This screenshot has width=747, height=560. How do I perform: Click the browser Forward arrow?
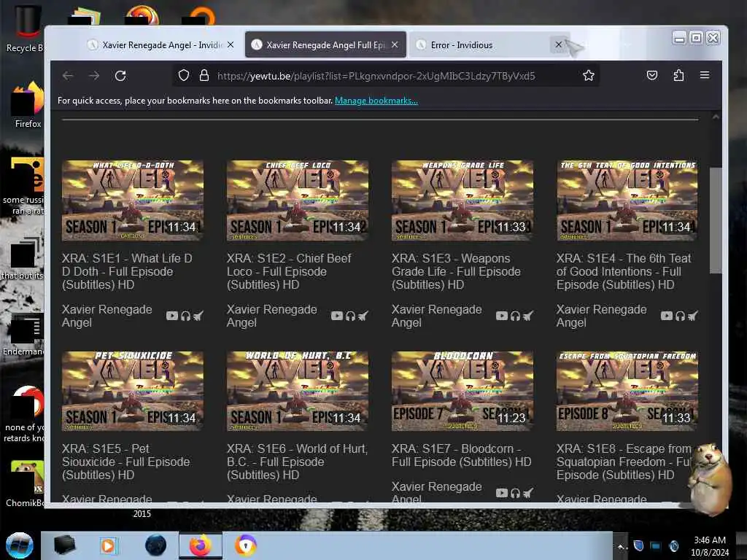(x=94, y=76)
